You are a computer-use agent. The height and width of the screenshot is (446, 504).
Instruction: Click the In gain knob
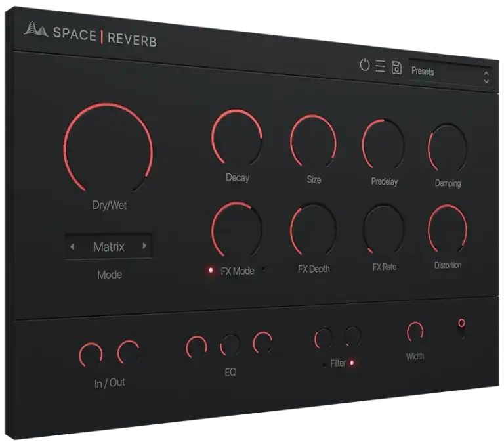[x=91, y=354]
